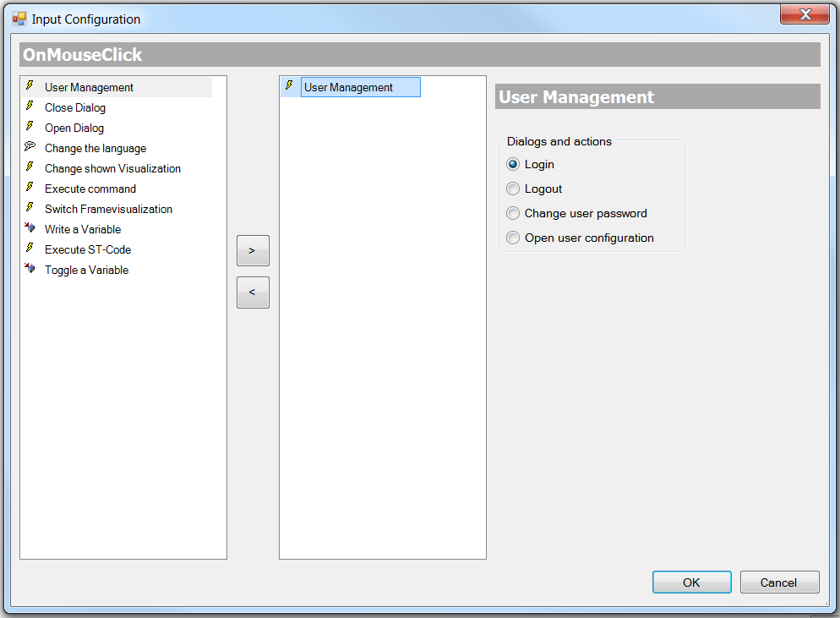Image resolution: width=840 pixels, height=618 pixels.
Task: Close the Input Configuration window
Action: tap(805, 14)
